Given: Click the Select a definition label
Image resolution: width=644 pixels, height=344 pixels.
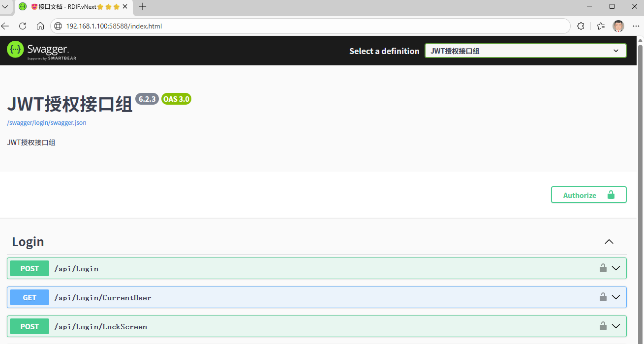Looking at the screenshot, I should coord(384,51).
